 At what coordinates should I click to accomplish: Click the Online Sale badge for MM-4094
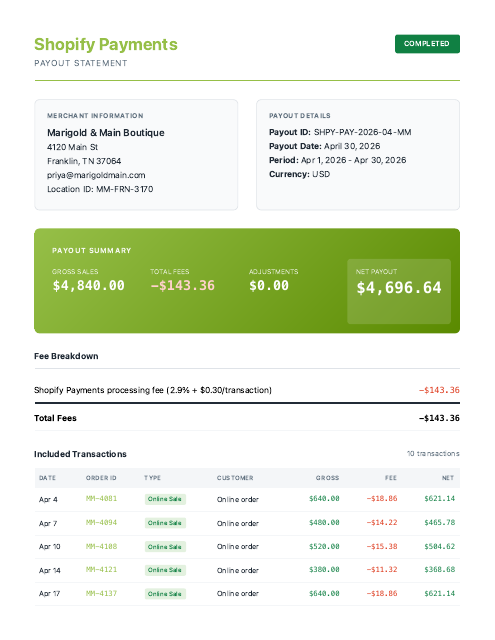[x=165, y=523]
